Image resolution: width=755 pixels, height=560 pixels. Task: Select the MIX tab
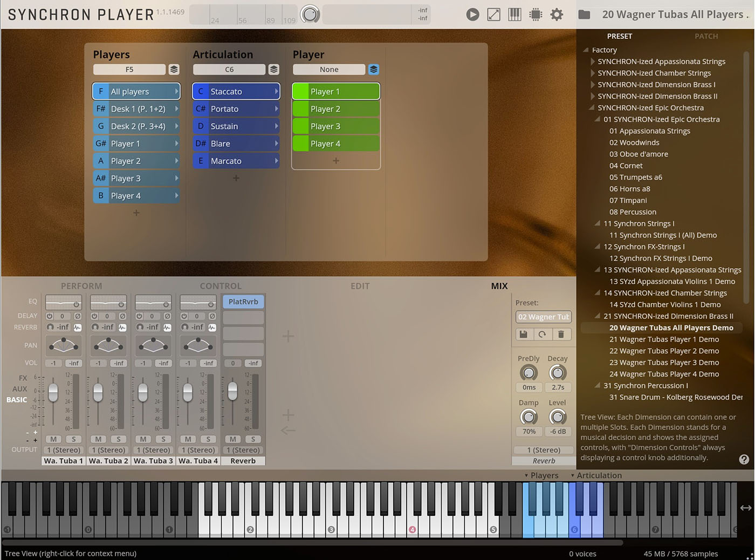point(499,286)
